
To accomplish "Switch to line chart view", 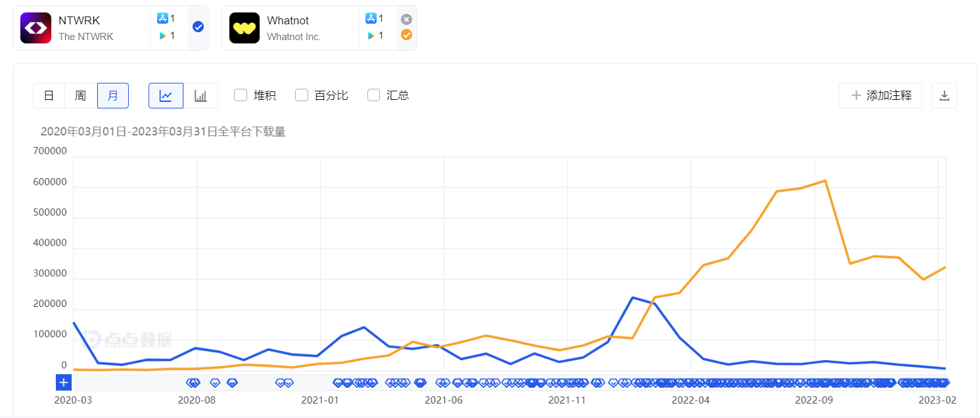I will coord(166,95).
